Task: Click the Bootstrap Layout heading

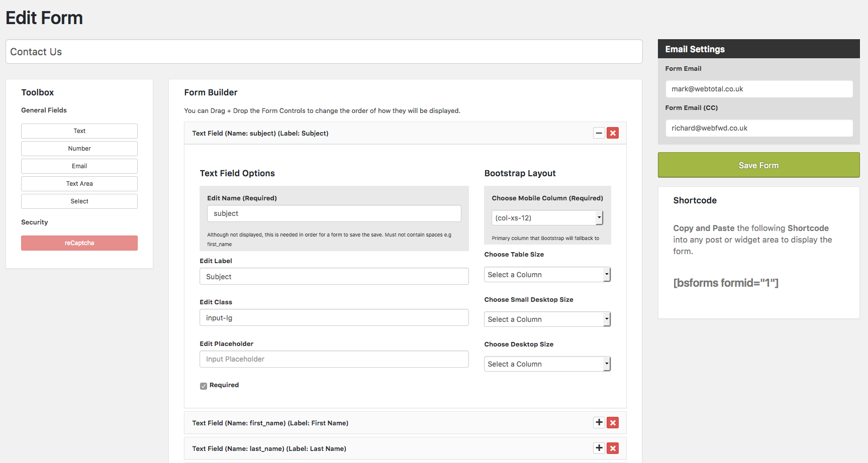Action: pyautogui.click(x=520, y=173)
